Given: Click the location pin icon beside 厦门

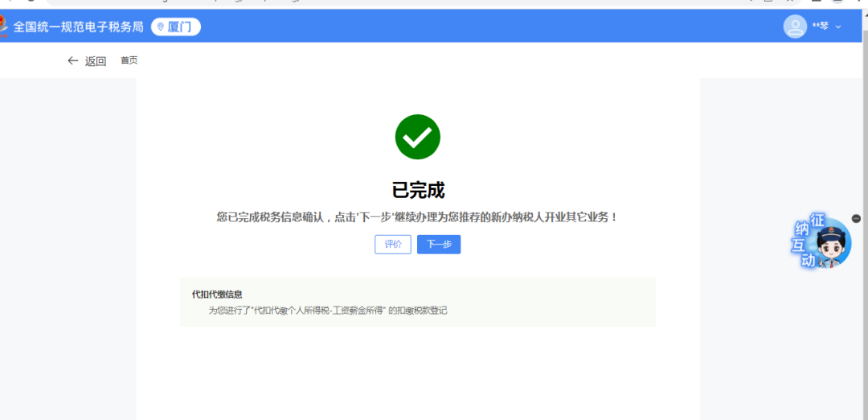Looking at the screenshot, I should click(161, 27).
